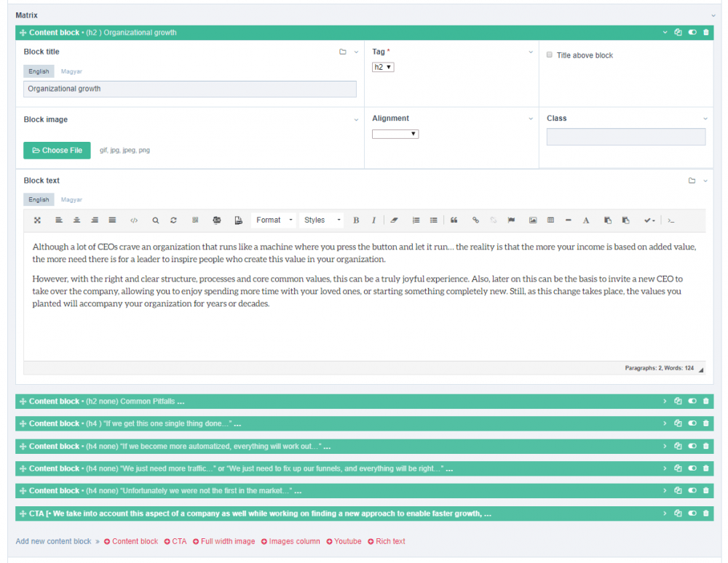This screenshot has height=563, width=728.
Task: Maximize the Block text editor
Action: [37, 220]
